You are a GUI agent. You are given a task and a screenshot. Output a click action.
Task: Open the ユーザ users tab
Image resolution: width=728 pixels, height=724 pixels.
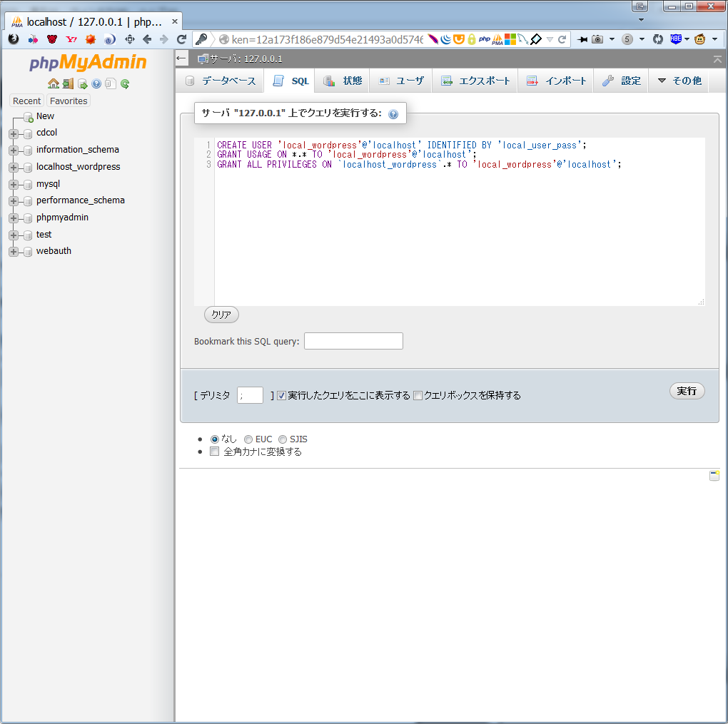click(x=401, y=81)
